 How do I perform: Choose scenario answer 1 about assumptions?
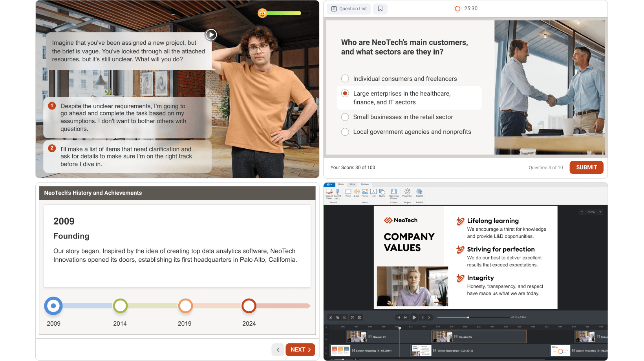click(128, 117)
